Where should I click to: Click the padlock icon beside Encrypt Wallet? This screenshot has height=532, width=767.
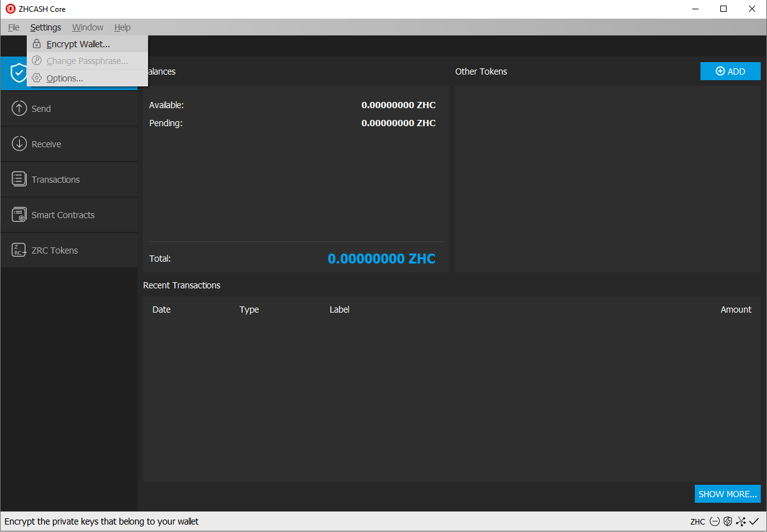coord(37,44)
